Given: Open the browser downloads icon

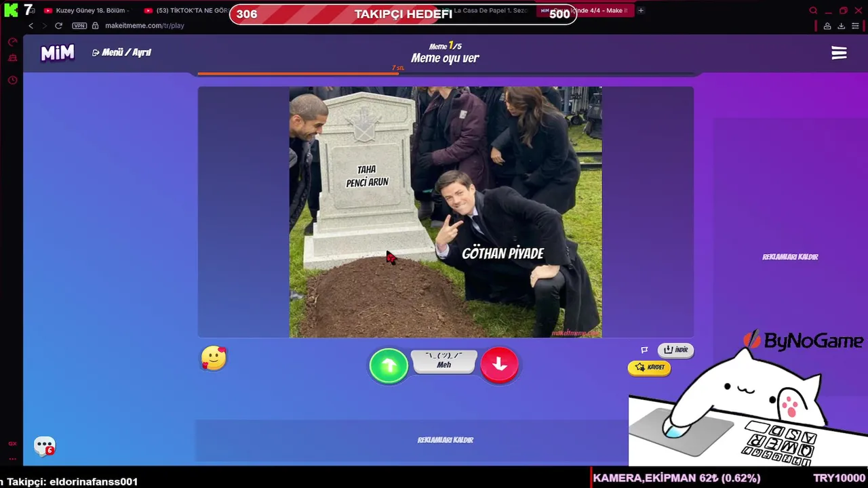Looking at the screenshot, I should [842, 26].
